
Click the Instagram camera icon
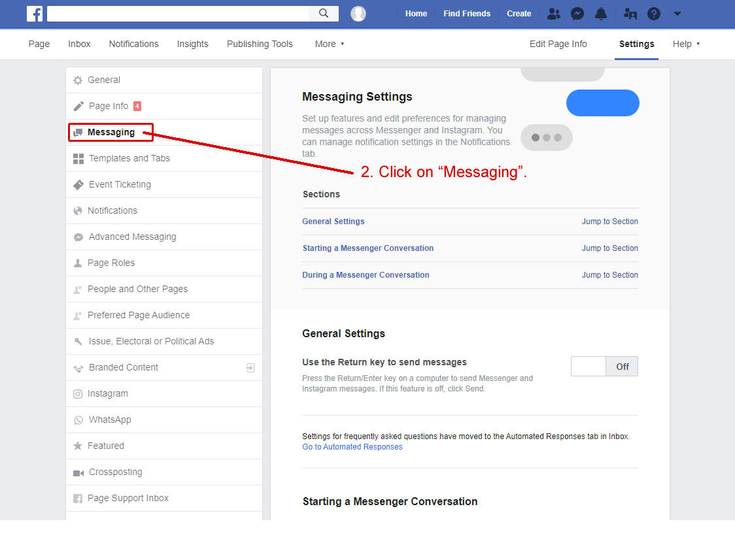(78, 394)
